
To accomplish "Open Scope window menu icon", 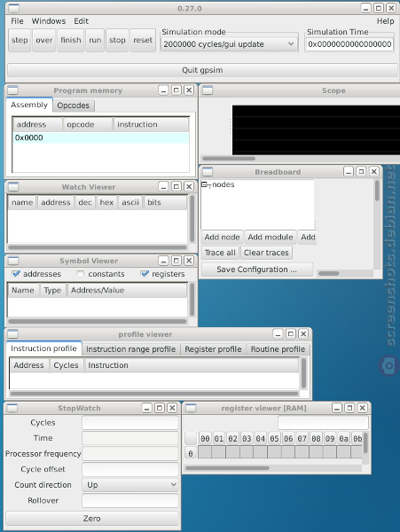I will point(208,90).
